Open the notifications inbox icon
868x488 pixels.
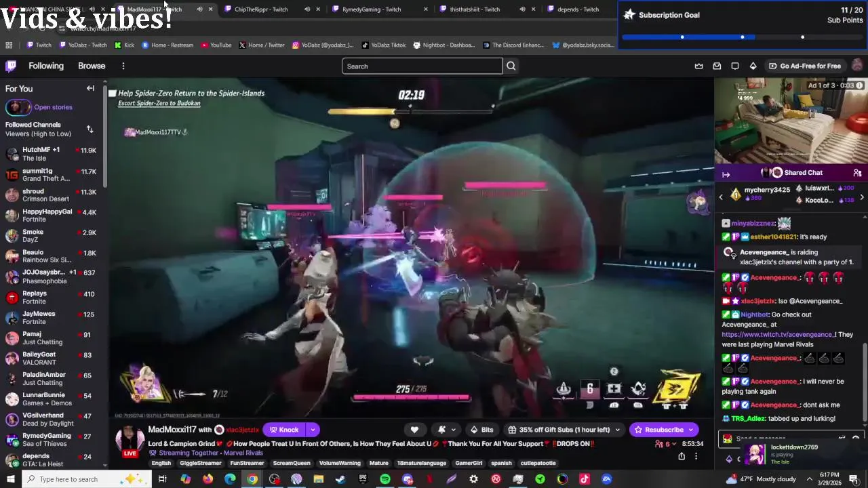coord(717,66)
